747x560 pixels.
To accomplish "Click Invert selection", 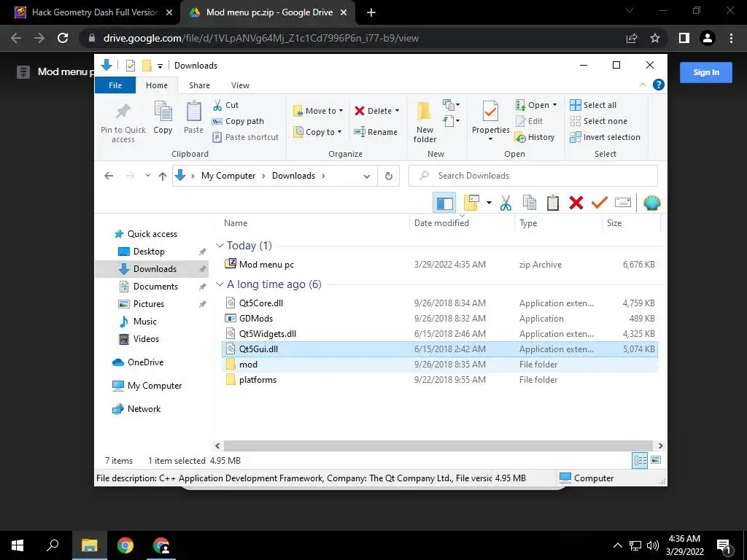I will coord(605,137).
